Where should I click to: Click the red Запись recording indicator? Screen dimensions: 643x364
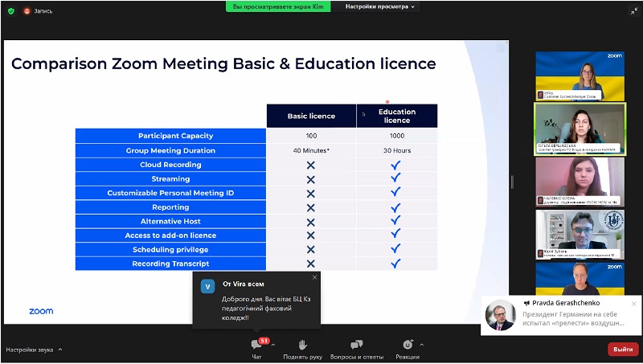tap(38, 11)
